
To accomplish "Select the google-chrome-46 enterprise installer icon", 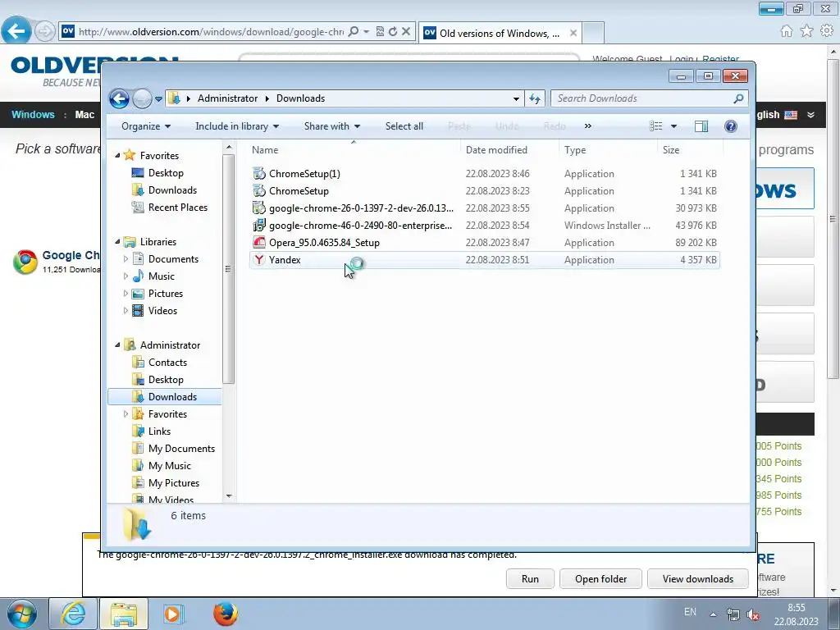I will [259, 225].
